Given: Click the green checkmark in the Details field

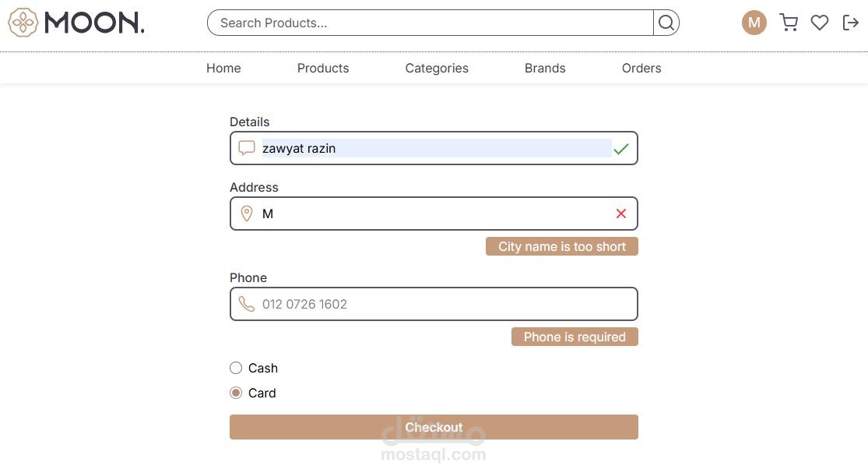Looking at the screenshot, I should (620, 148).
